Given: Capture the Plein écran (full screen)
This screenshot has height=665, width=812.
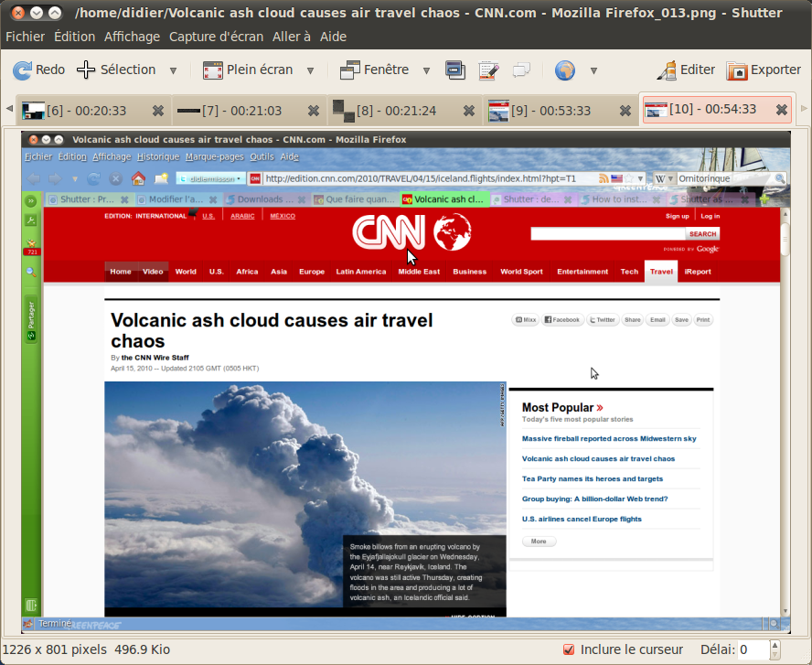Looking at the screenshot, I should tap(248, 70).
